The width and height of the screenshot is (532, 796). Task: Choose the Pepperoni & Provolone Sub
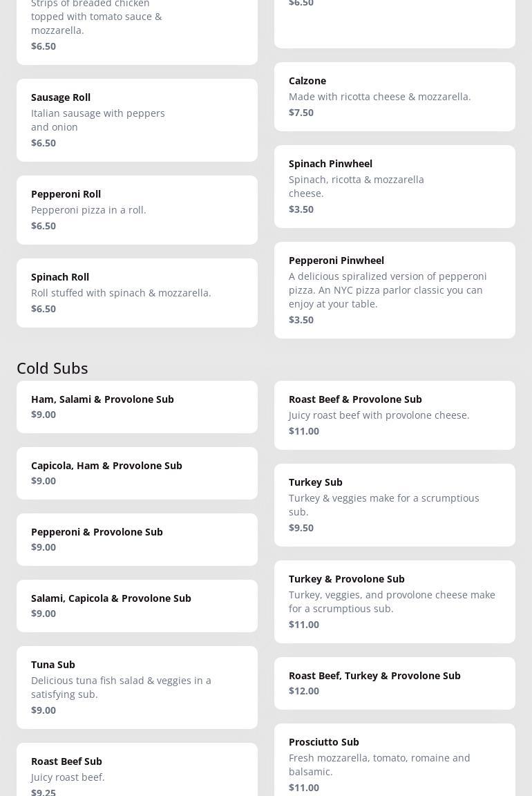[137, 540]
